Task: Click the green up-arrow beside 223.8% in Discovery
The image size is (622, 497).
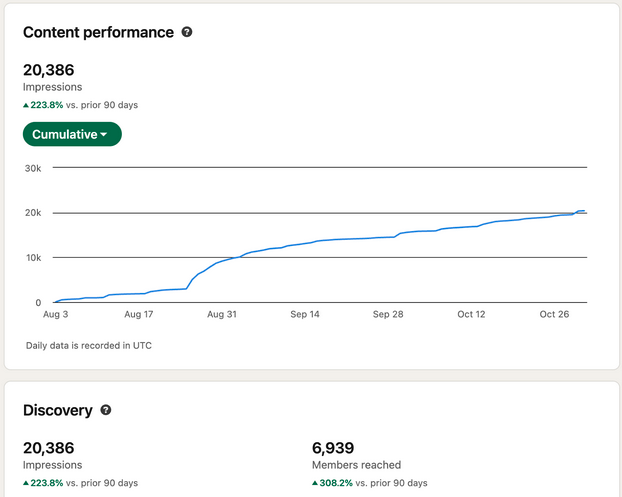Action: pos(26,483)
